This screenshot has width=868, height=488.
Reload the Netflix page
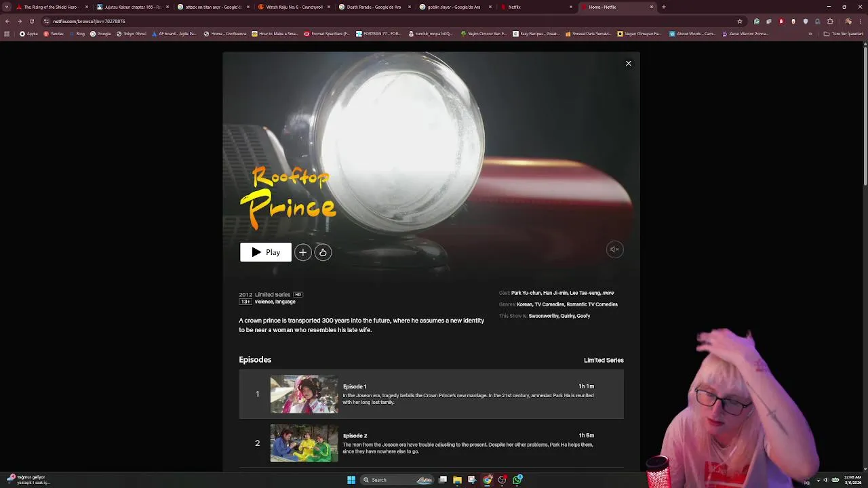[31, 21]
